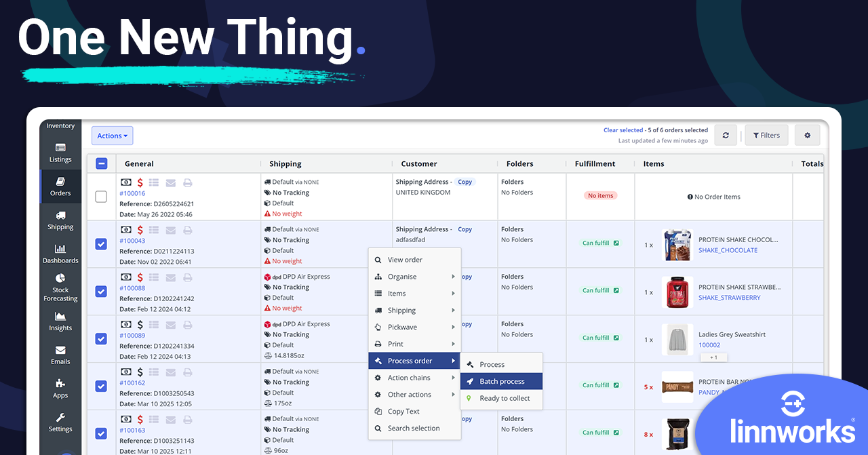
Task: Expand the Organise submenu
Action: tap(401, 276)
